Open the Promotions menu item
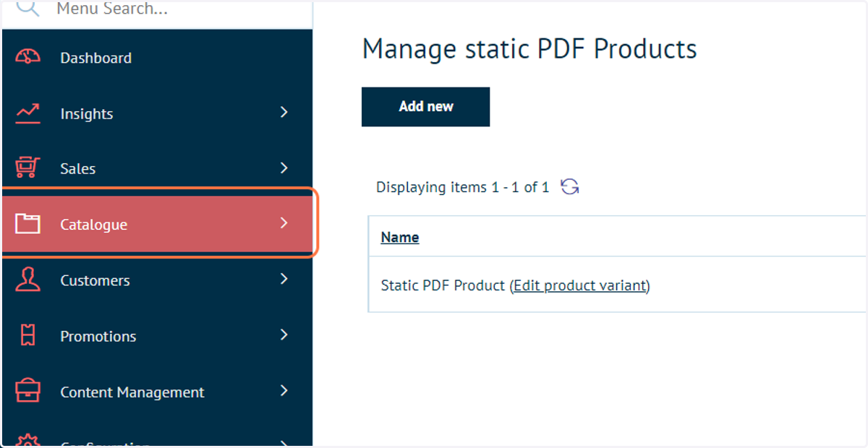The width and height of the screenshot is (868, 448). pos(157,336)
